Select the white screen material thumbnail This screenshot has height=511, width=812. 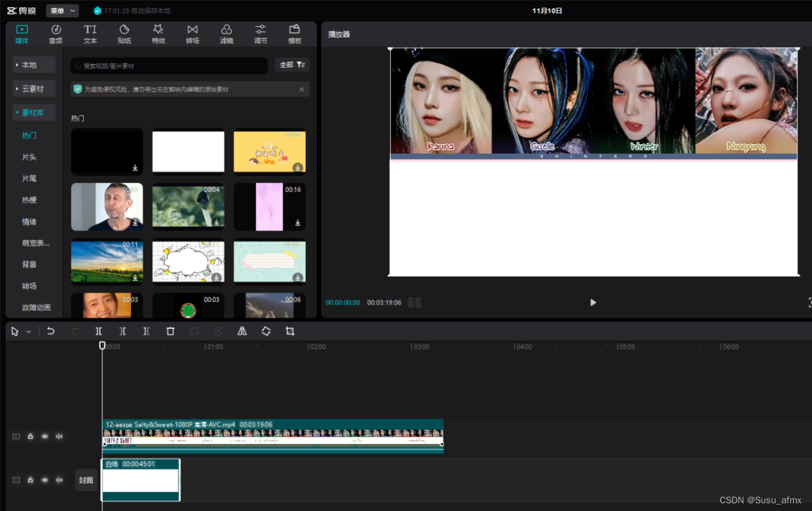[x=188, y=151]
